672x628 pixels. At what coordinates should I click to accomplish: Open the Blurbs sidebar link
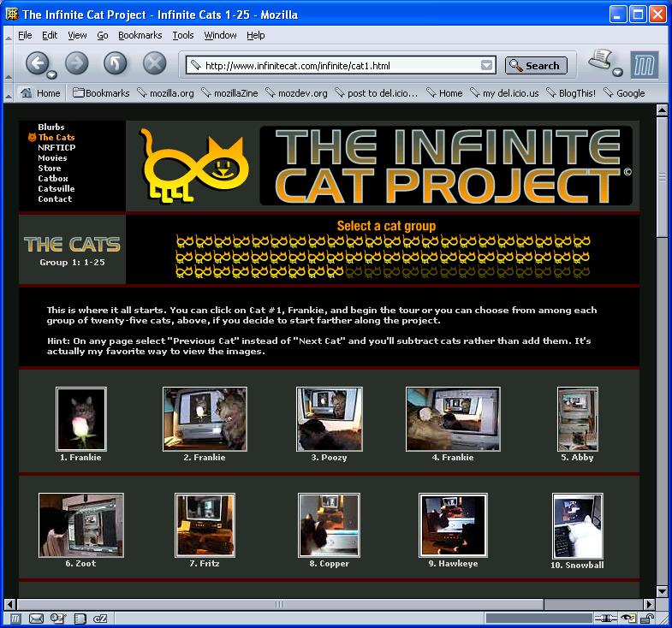[x=51, y=127]
